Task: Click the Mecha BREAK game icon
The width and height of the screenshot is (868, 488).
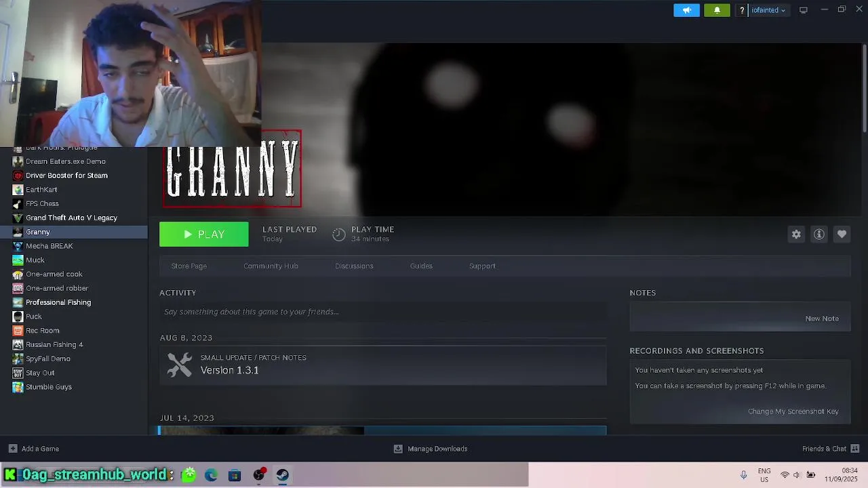Action: point(18,246)
